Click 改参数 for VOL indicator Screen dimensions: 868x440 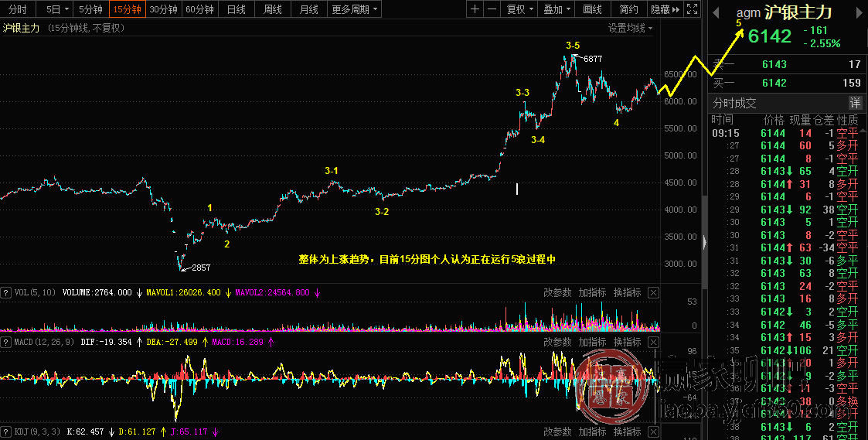click(557, 292)
